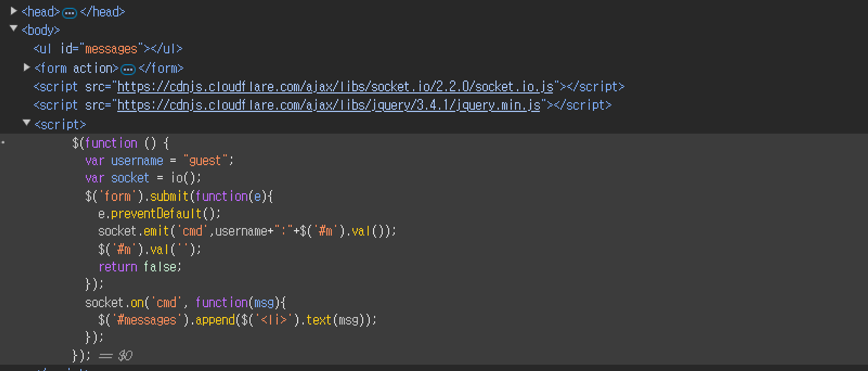Image resolution: width=868 pixels, height=371 pixels.
Task: Click the $('#messages').append line
Action: click(237, 320)
